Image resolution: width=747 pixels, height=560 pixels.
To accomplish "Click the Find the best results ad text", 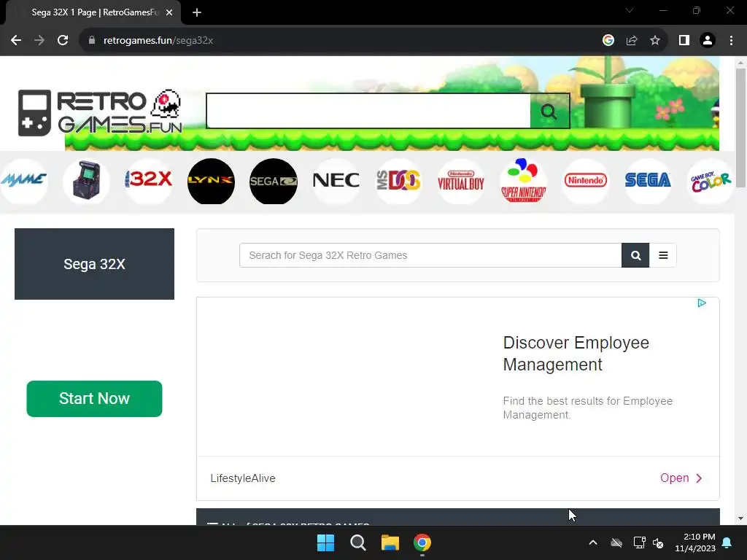I will click(x=587, y=408).
